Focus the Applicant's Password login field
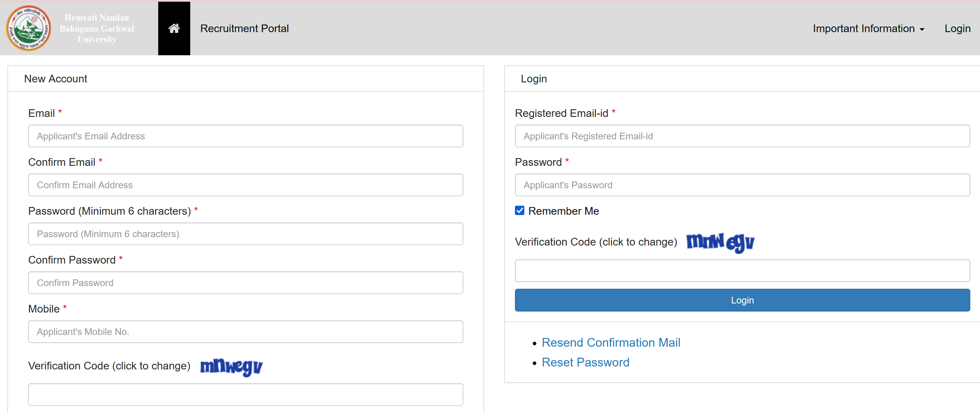 742,185
